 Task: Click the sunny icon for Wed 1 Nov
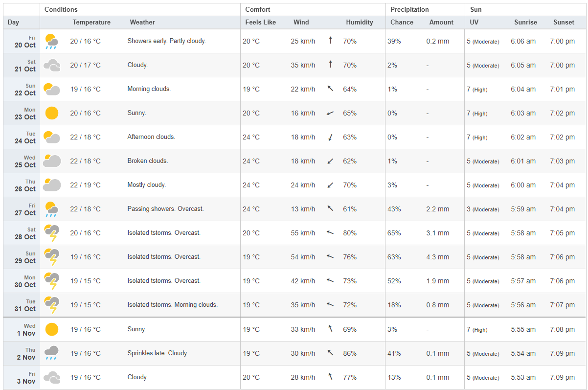pyautogui.click(x=51, y=329)
